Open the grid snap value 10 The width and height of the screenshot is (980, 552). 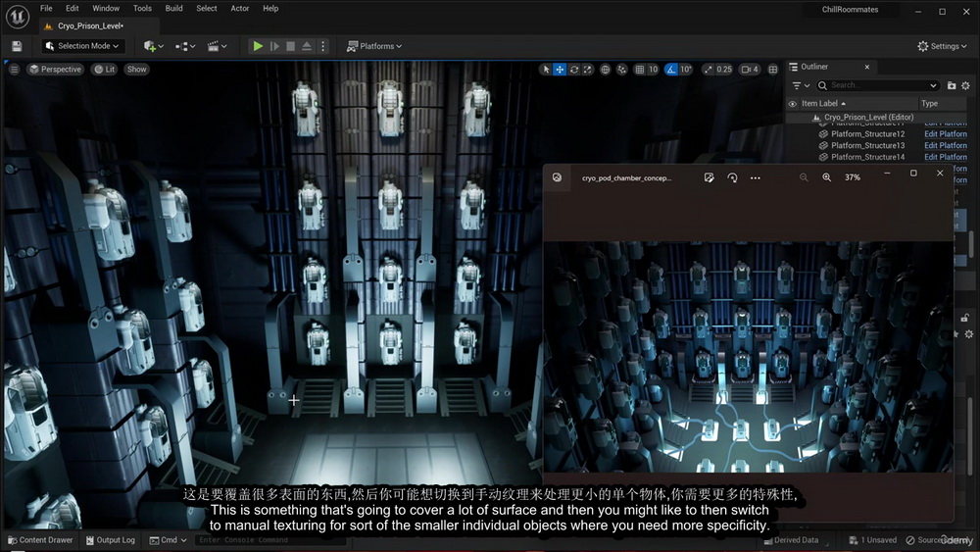(x=653, y=70)
